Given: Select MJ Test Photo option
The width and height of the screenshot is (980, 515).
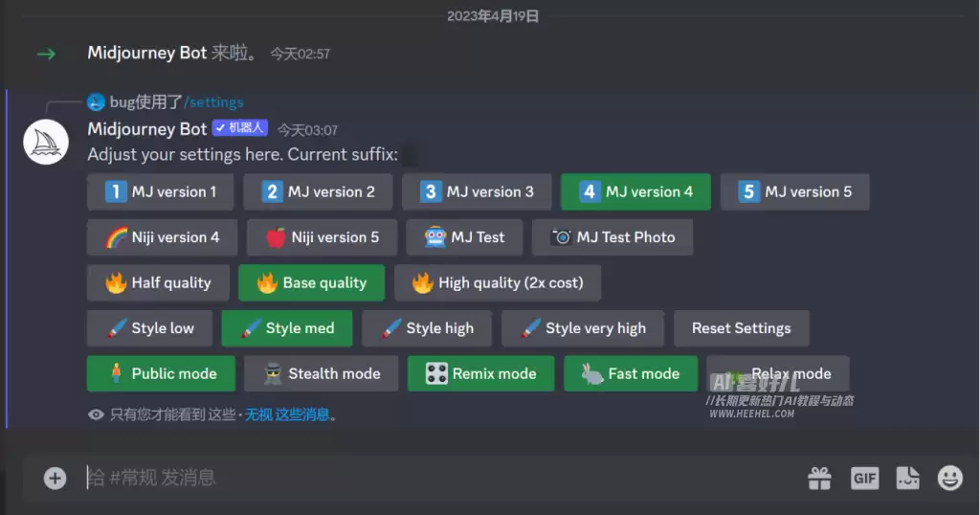Looking at the screenshot, I should tap(612, 237).
